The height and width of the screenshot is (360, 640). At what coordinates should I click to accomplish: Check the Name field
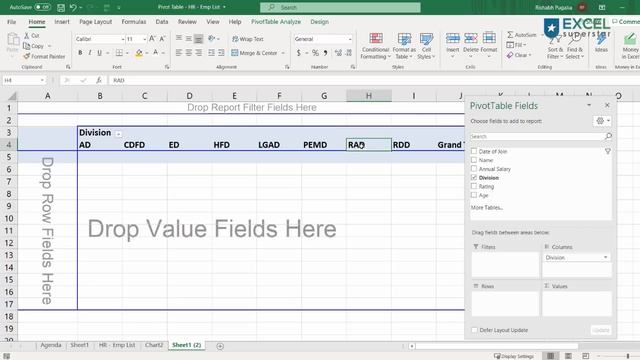coord(474,160)
